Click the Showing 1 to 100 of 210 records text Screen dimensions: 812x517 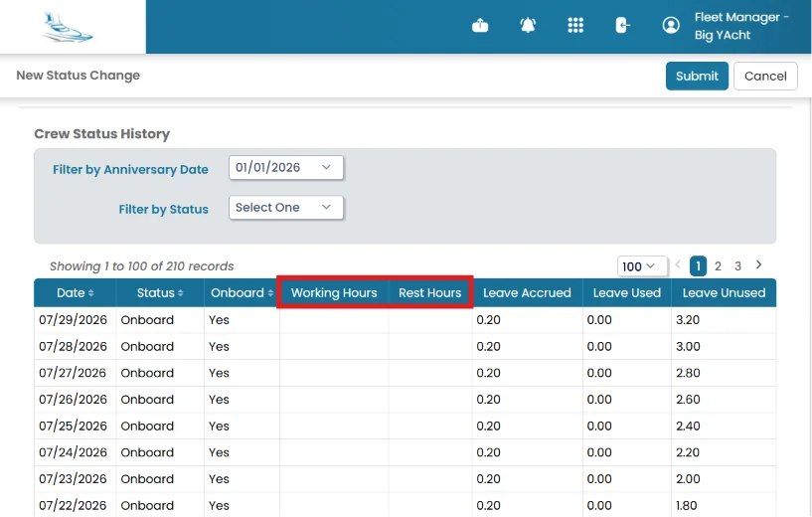141,266
